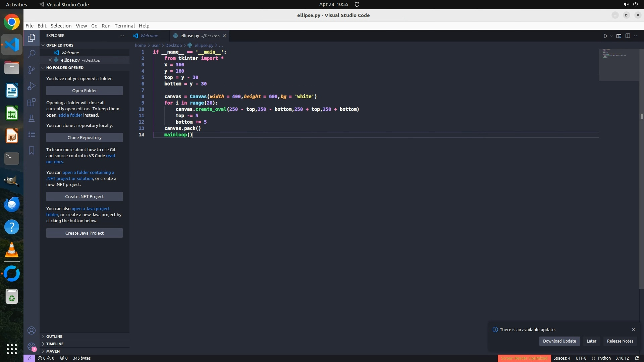This screenshot has width=644, height=362.
Task: Toggle the sound volume icon in system bar
Action: coord(626,4)
